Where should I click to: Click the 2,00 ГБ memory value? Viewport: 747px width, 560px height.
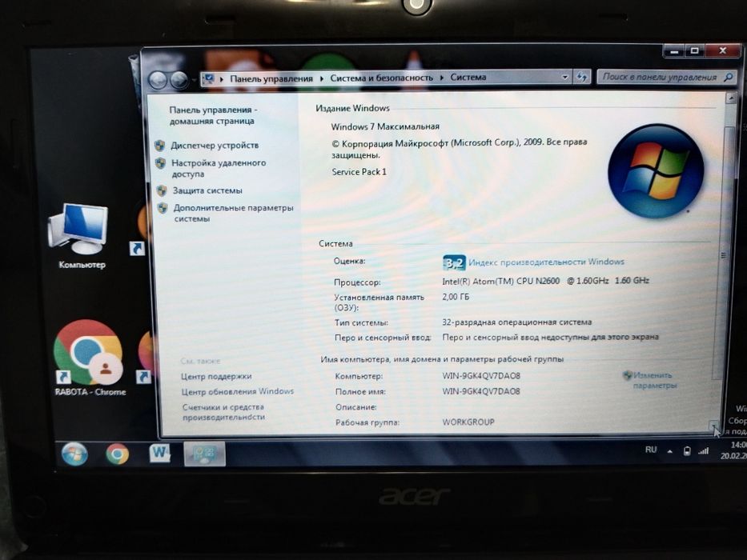coord(456,297)
